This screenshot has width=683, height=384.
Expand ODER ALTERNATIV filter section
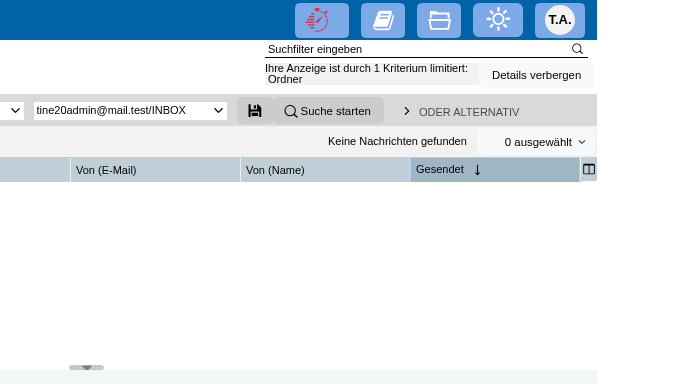461,112
